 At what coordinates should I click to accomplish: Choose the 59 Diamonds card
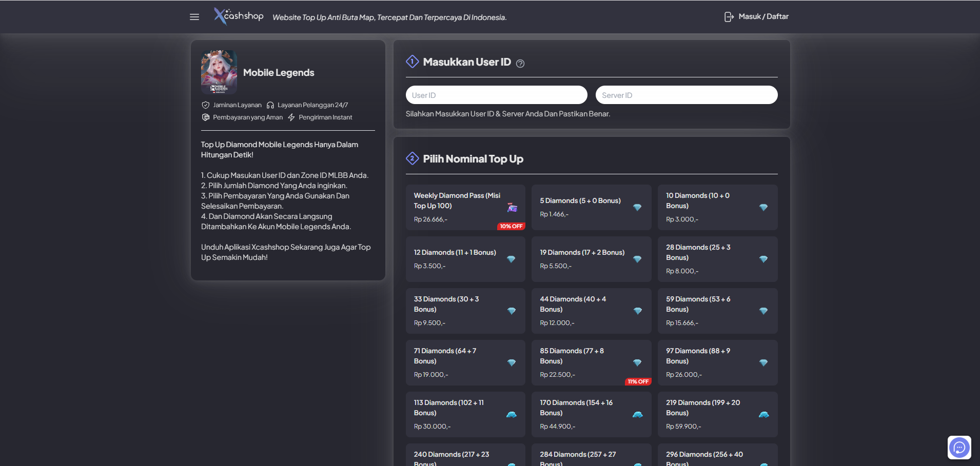click(x=717, y=311)
